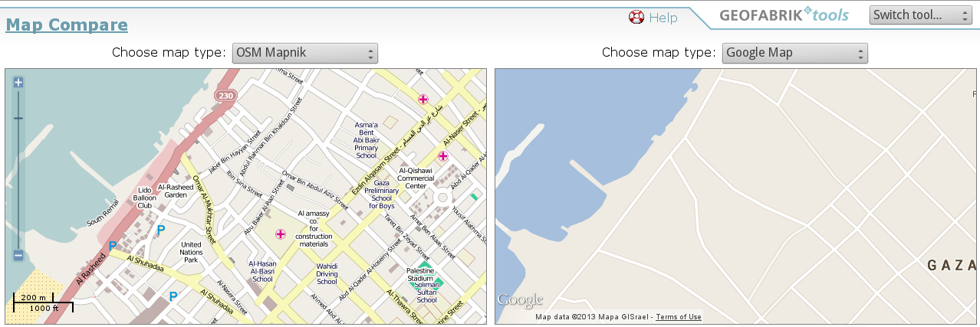Open the Help link
This screenshot has height=327, width=980.
663,17
